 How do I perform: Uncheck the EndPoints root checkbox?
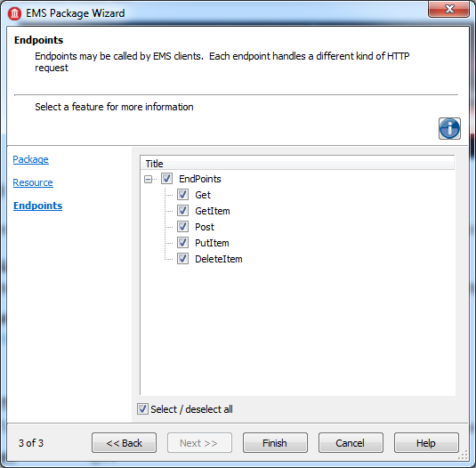(x=166, y=179)
